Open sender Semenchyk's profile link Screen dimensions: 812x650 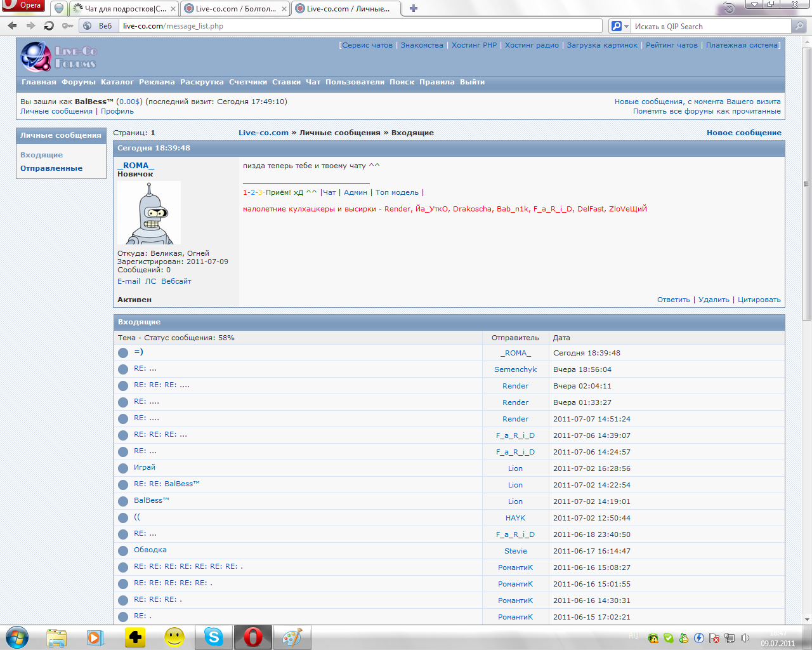tap(515, 369)
